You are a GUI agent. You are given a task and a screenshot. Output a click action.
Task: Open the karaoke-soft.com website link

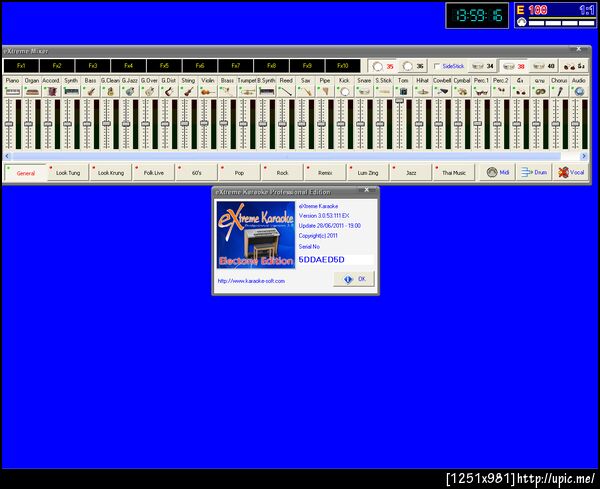[251, 281]
